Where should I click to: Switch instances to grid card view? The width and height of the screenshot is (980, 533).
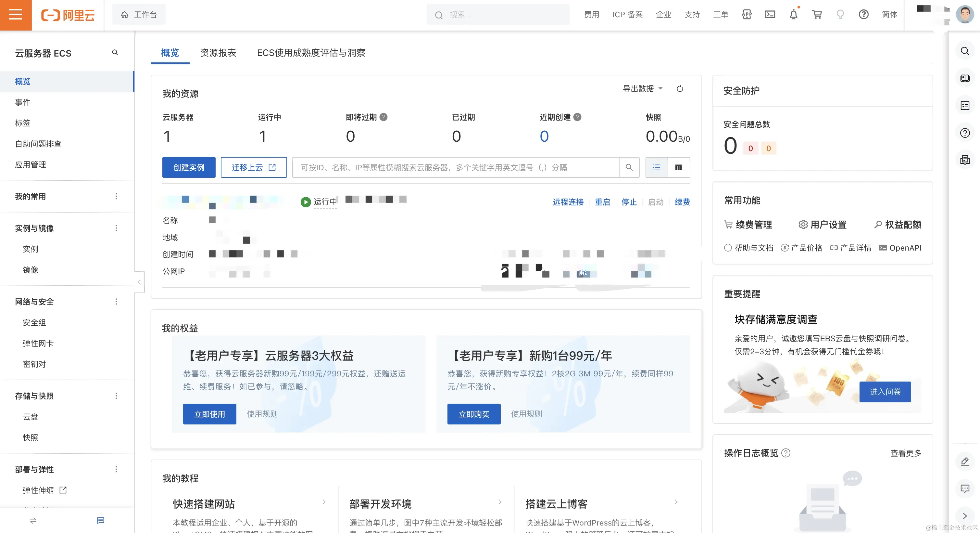(x=679, y=167)
